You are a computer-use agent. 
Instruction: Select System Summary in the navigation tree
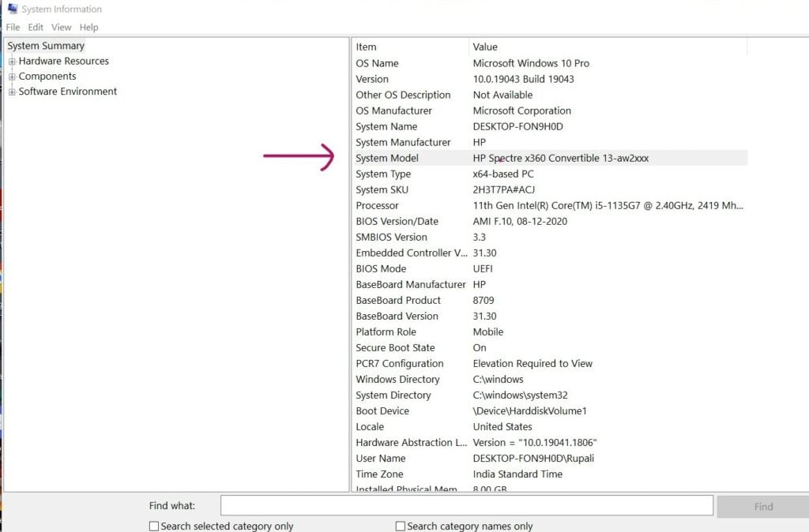point(45,46)
